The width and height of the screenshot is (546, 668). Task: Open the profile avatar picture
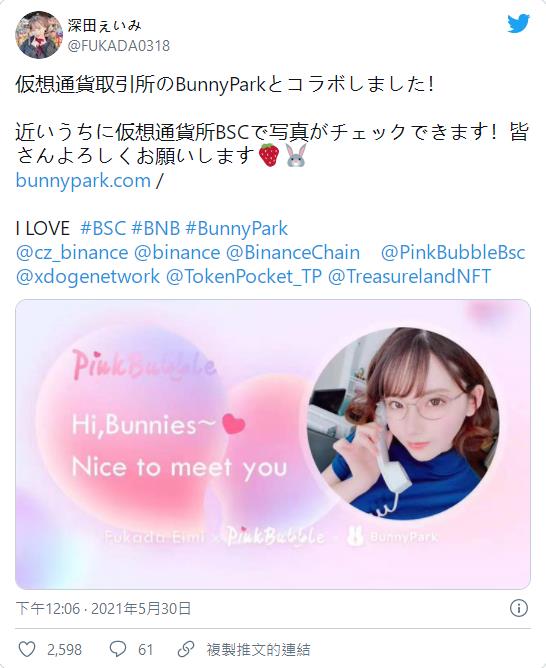(x=39, y=35)
